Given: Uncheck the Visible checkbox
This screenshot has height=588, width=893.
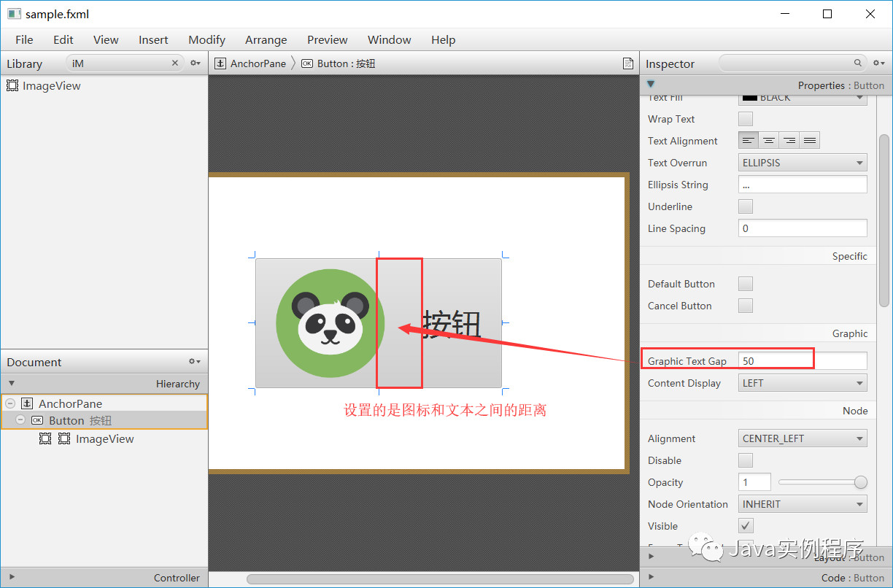Looking at the screenshot, I should [745, 525].
